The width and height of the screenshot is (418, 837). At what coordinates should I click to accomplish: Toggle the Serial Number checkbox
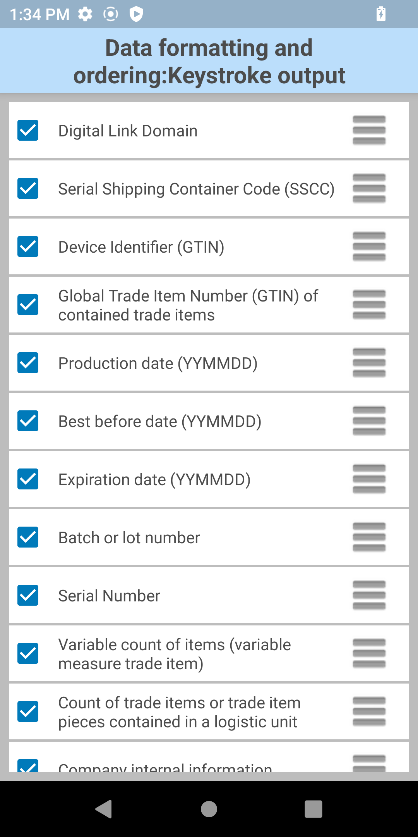pos(28,595)
